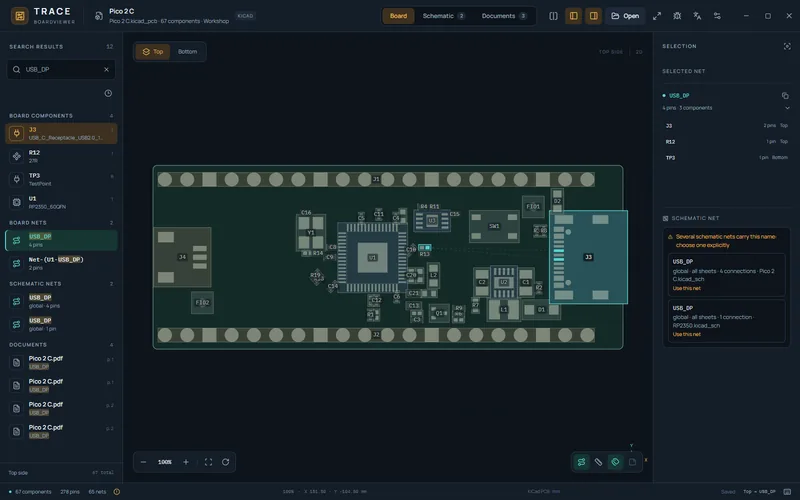
Task: Open last Pico 2 C.pdf p.2 result
Action: coord(61,431)
